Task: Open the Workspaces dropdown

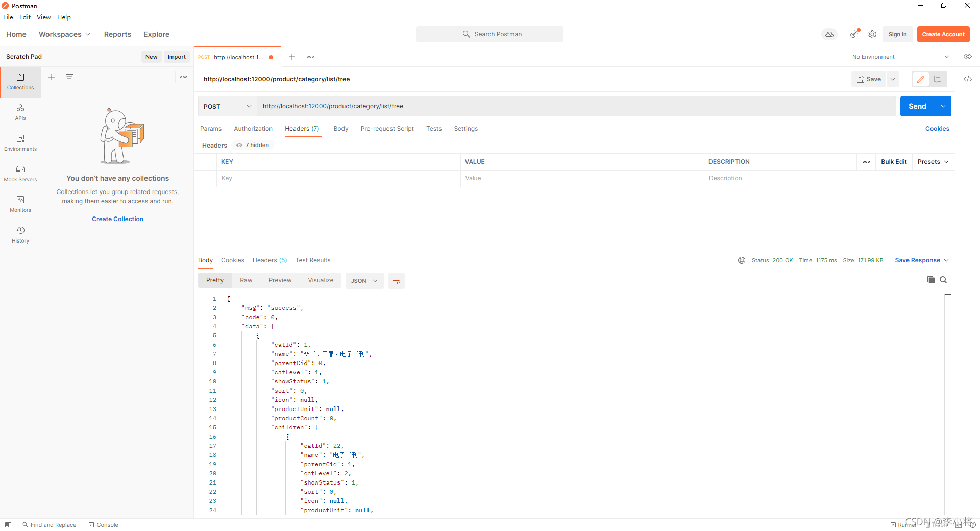Action: point(64,34)
